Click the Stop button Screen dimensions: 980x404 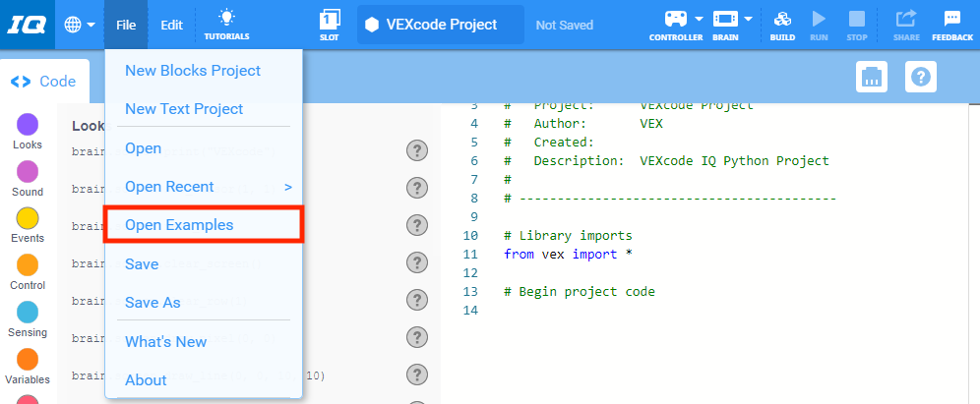point(857,25)
